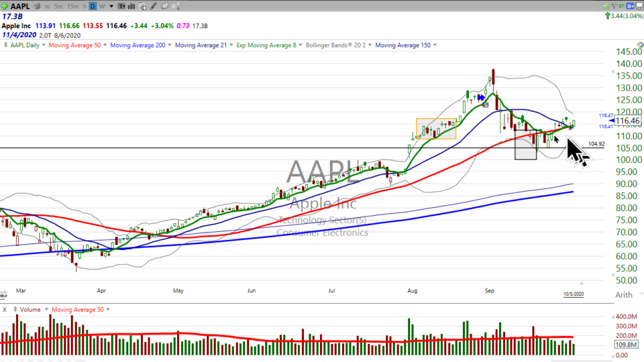This screenshot has width=644, height=362.
Task: Open the notes tag icon in toolbar
Action: tap(165, 6)
